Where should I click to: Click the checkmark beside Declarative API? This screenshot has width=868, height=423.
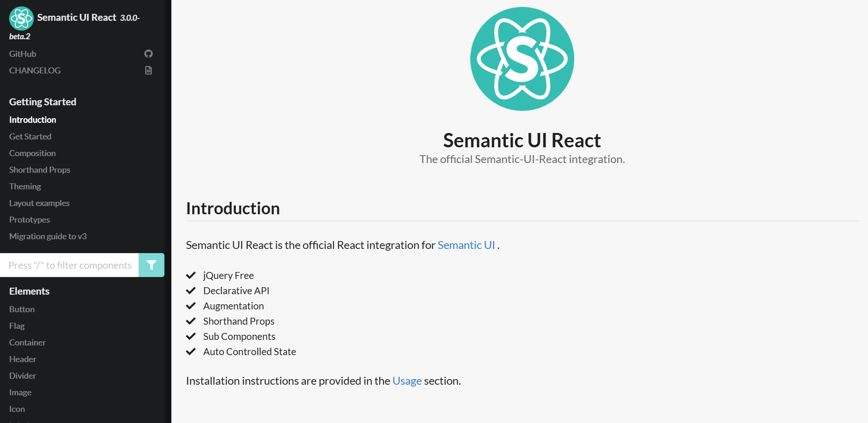coord(191,290)
